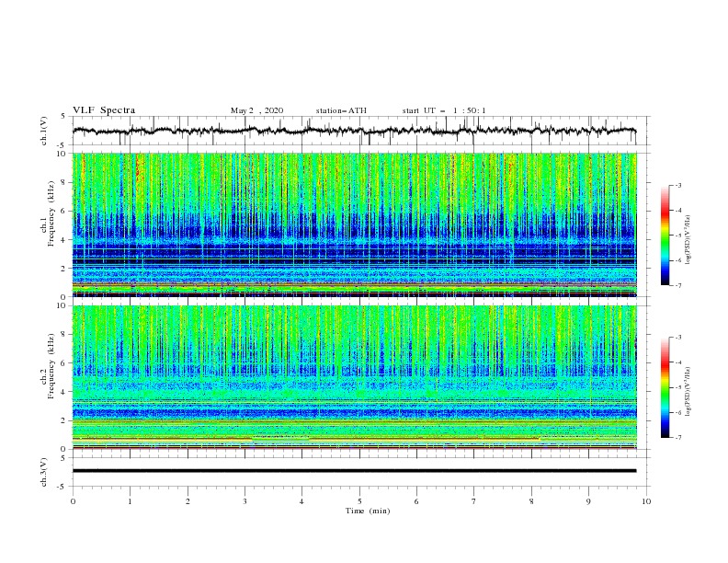Click the date text "May 2, 2020"
The width and height of the screenshot is (728, 563).
pyautogui.click(x=256, y=110)
